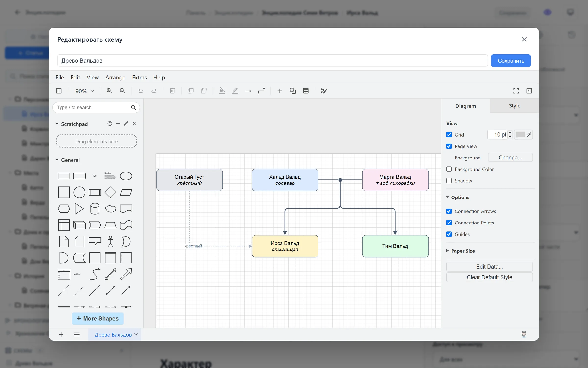Open the 90% zoom dropdown

point(85,91)
